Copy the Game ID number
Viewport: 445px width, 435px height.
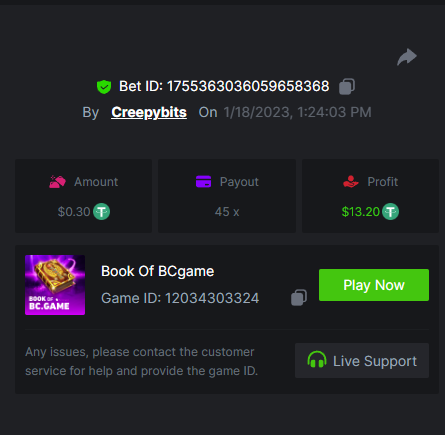[x=299, y=297]
